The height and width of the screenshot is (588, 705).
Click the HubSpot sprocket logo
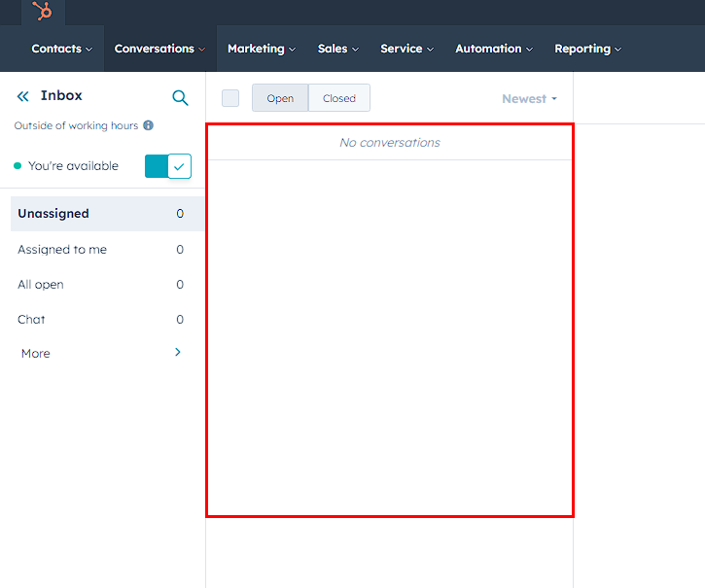(42, 11)
